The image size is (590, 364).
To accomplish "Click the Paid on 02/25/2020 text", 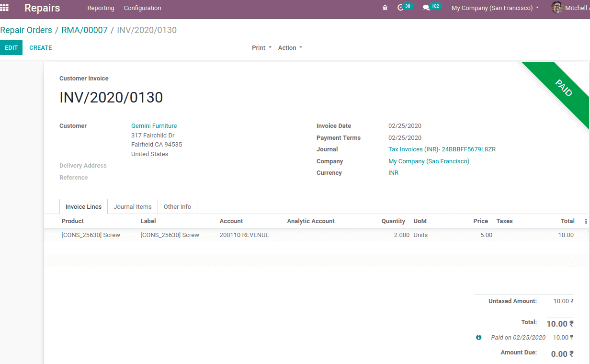I will point(518,338).
